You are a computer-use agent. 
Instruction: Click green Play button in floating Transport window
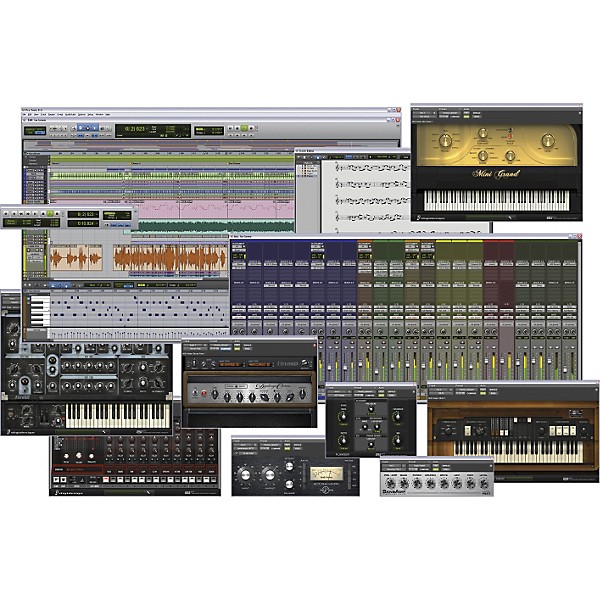coord(50,214)
